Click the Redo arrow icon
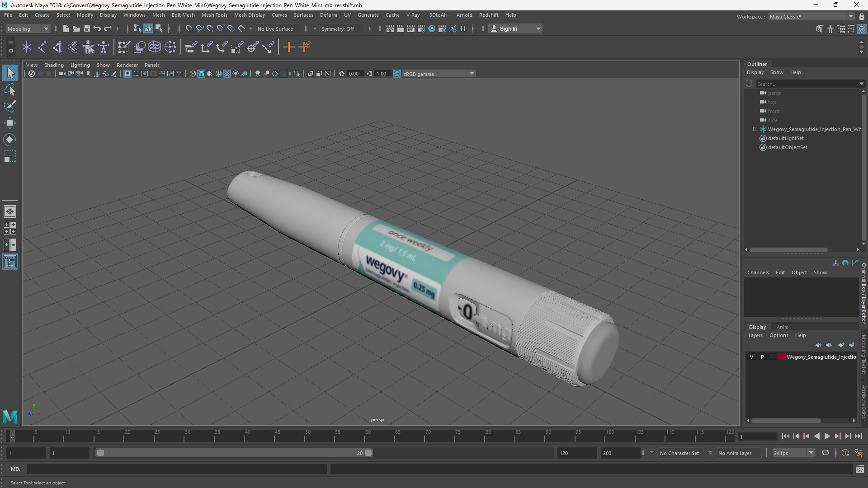The image size is (868, 488). pyautogui.click(x=108, y=28)
